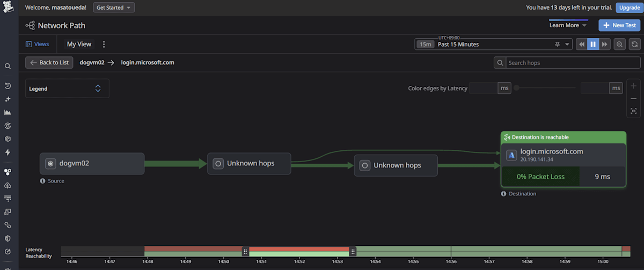This screenshot has width=644, height=270.
Task: Click the 14:50 timeline marker
Action: (223, 261)
